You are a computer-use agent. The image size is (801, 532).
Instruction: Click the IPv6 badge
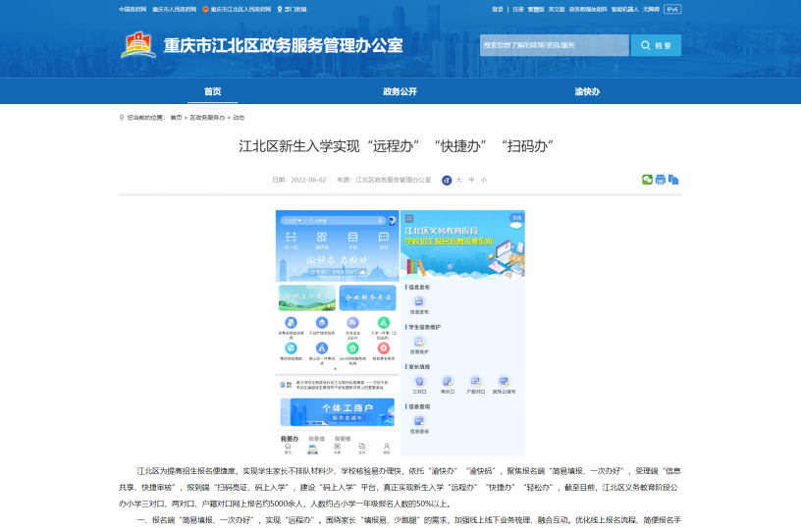(x=672, y=9)
